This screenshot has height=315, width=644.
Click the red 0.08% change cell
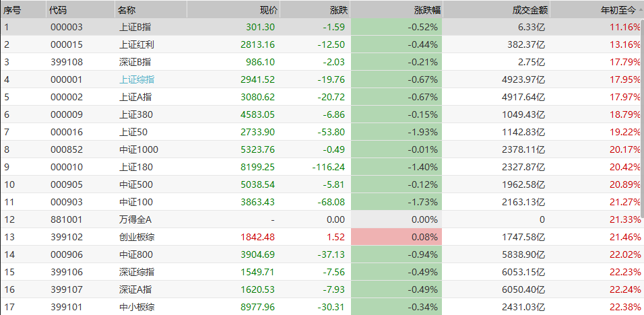(397, 237)
